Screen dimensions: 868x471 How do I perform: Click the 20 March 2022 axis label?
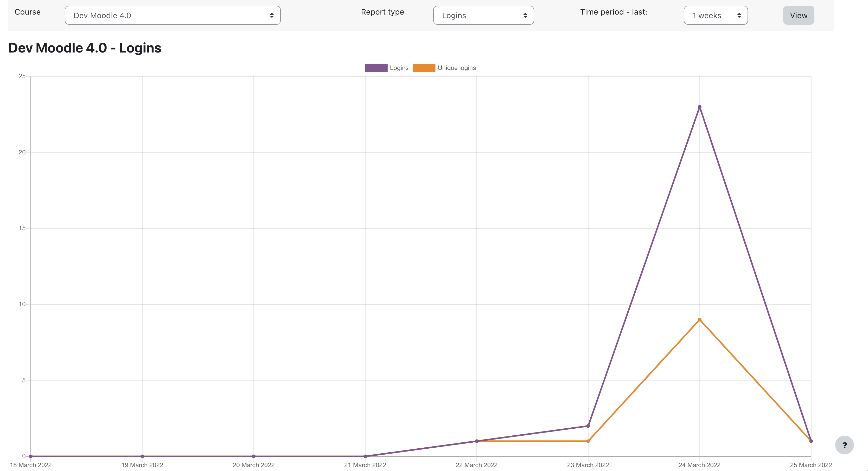tap(254, 465)
